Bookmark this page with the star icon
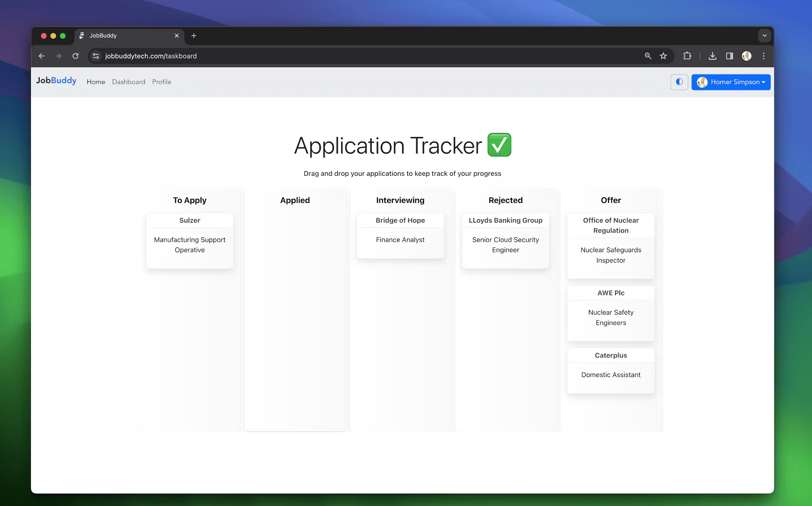 (x=663, y=56)
